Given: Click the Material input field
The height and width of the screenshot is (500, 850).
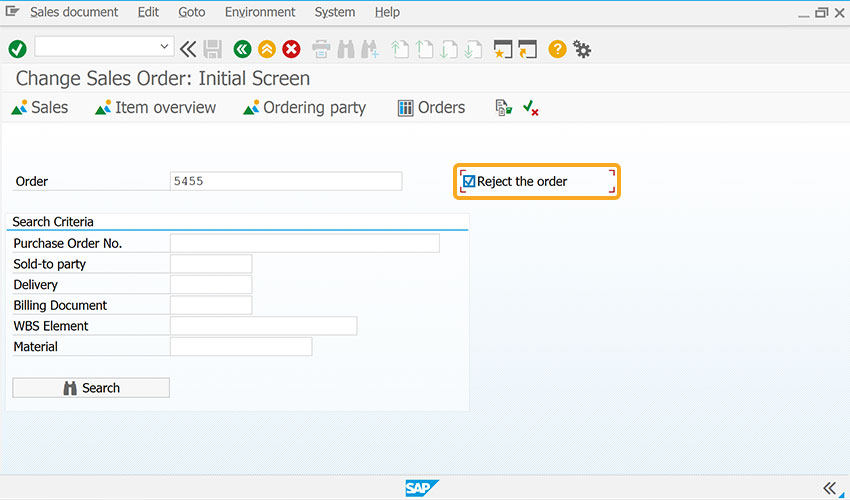Looking at the screenshot, I should pos(241,346).
